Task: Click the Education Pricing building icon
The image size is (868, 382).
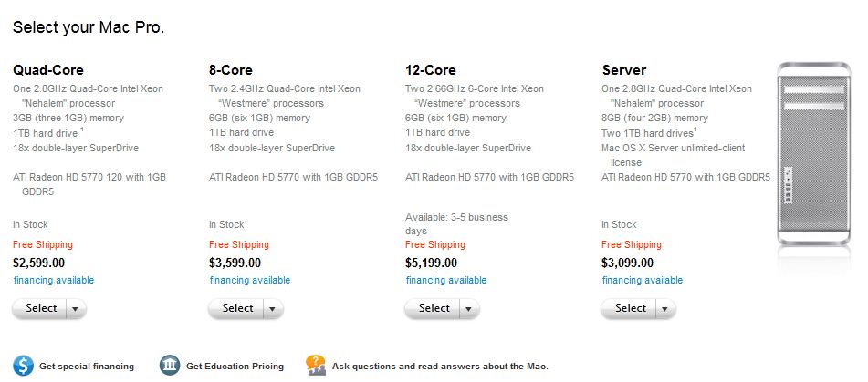Action: click(x=170, y=366)
